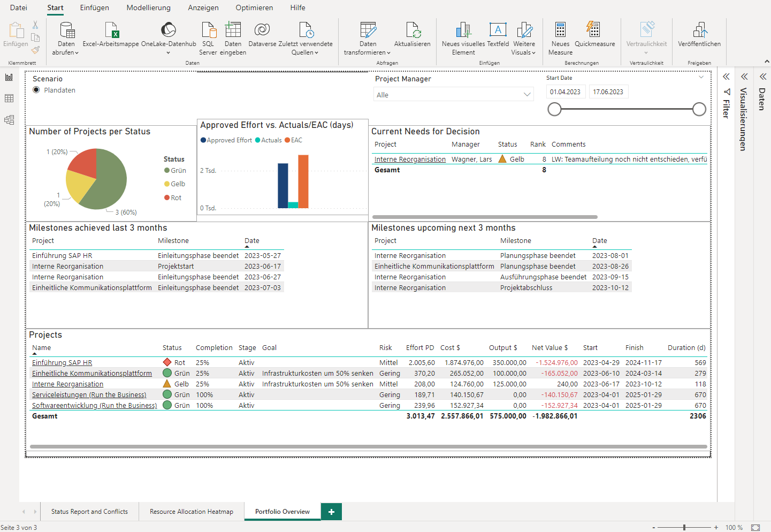The width and height of the screenshot is (771, 532).
Task: Open the Start Date slicer chevron
Action: pos(701,78)
